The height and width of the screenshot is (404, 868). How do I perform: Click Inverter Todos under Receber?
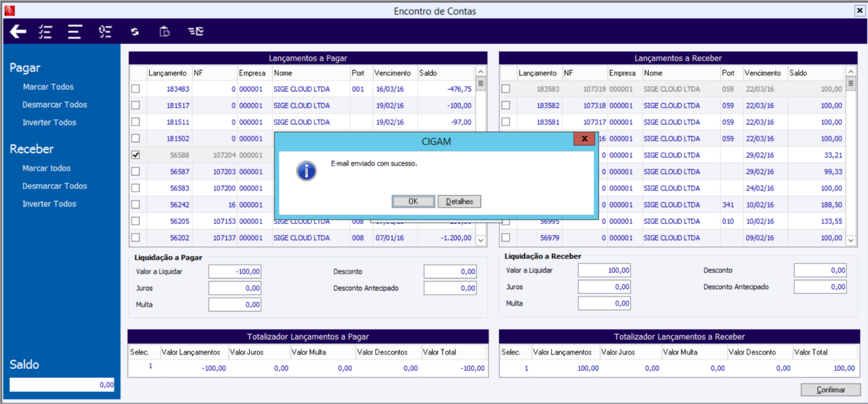tap(49, 204)
